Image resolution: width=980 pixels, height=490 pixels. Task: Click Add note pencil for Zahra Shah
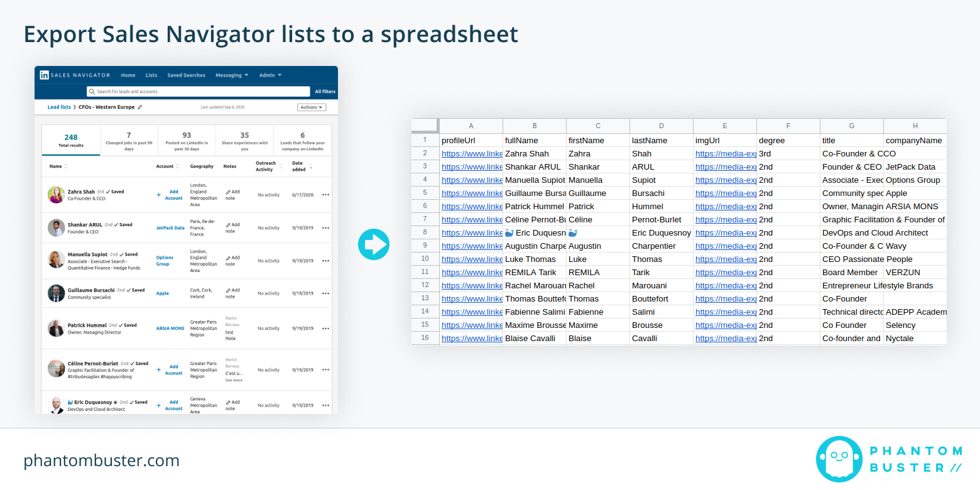[228, 192]
